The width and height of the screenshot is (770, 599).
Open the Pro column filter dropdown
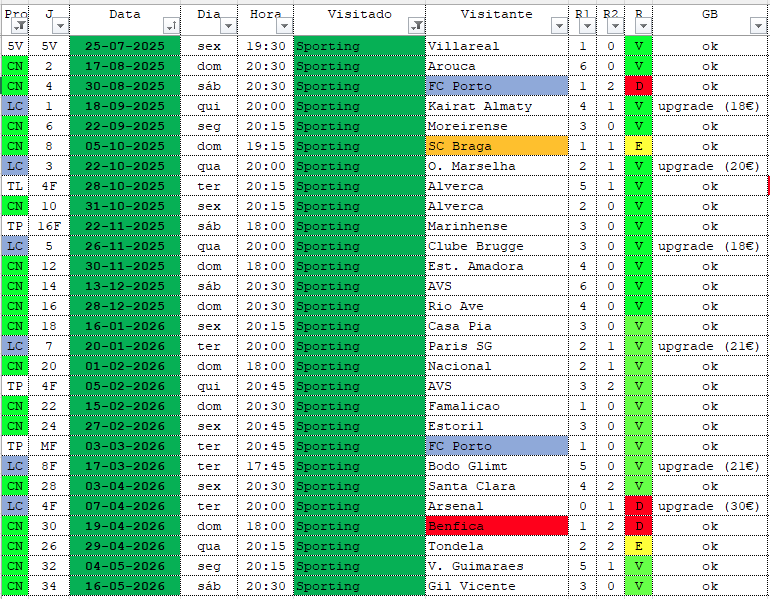coord(19,26)
